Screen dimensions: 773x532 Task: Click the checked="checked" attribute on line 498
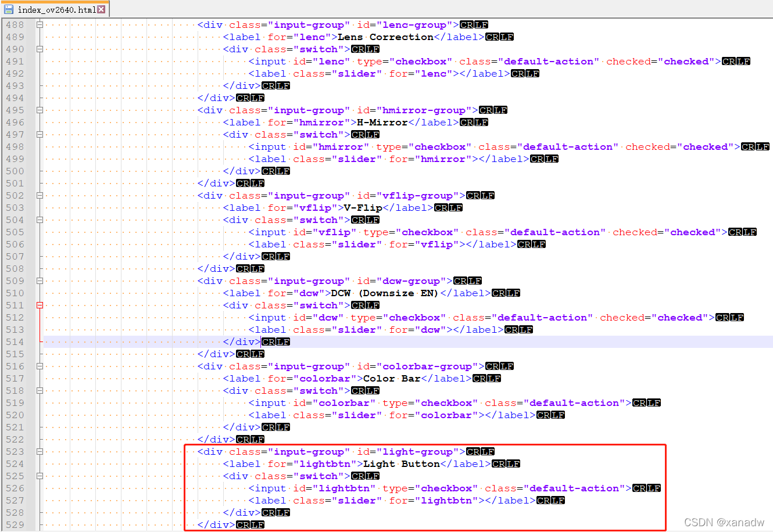pyautogui.click(x=679, y=147)
